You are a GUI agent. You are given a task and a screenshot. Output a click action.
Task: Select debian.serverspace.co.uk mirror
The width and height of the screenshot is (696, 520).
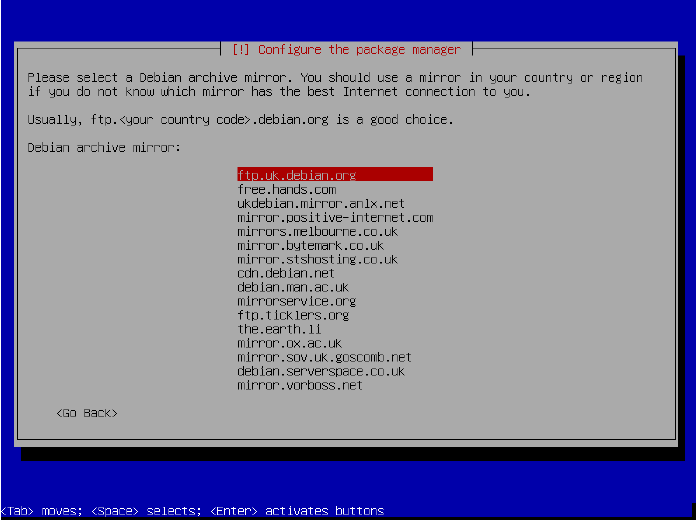(321, 371)
